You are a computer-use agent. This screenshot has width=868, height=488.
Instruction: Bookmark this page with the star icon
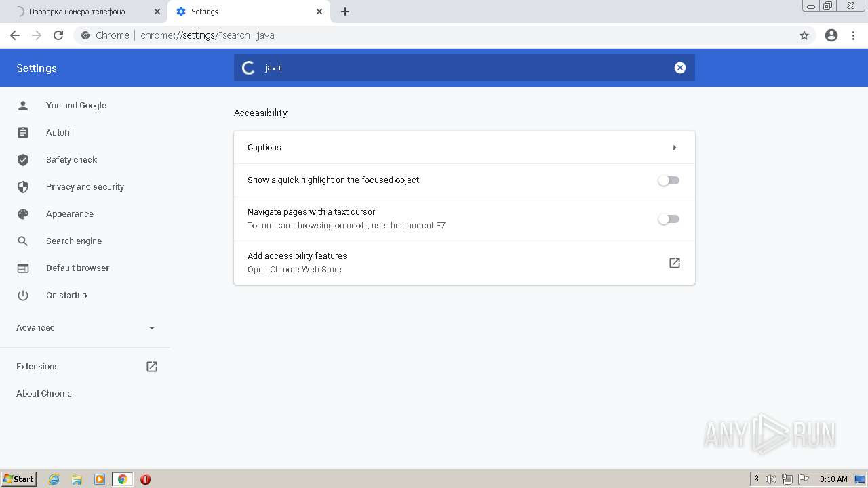[x=804, y=35]
